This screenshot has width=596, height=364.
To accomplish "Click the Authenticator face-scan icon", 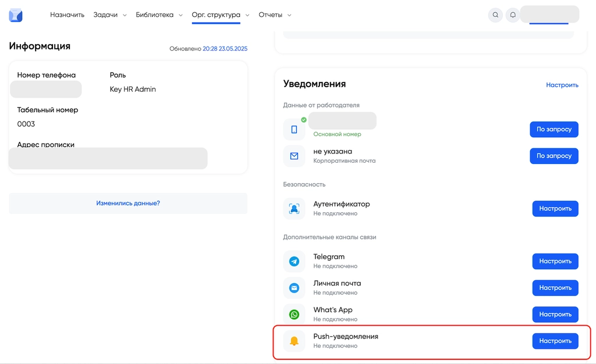I will (294, 209).
